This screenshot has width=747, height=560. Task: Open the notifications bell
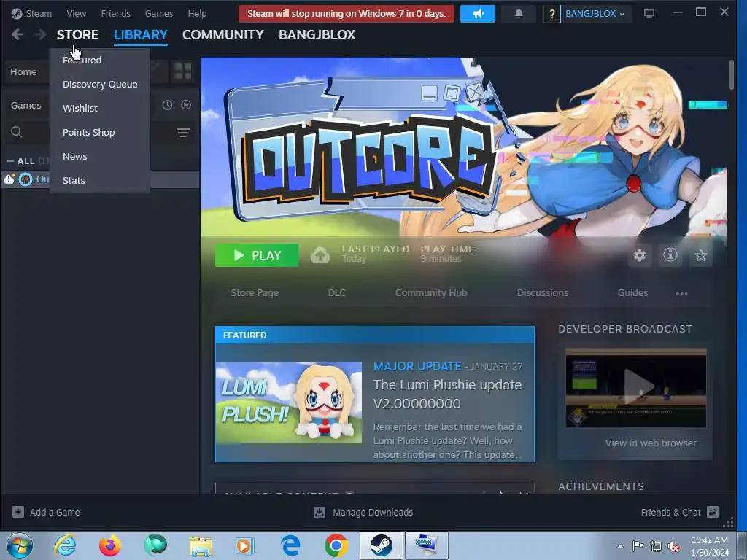point(519,14)
